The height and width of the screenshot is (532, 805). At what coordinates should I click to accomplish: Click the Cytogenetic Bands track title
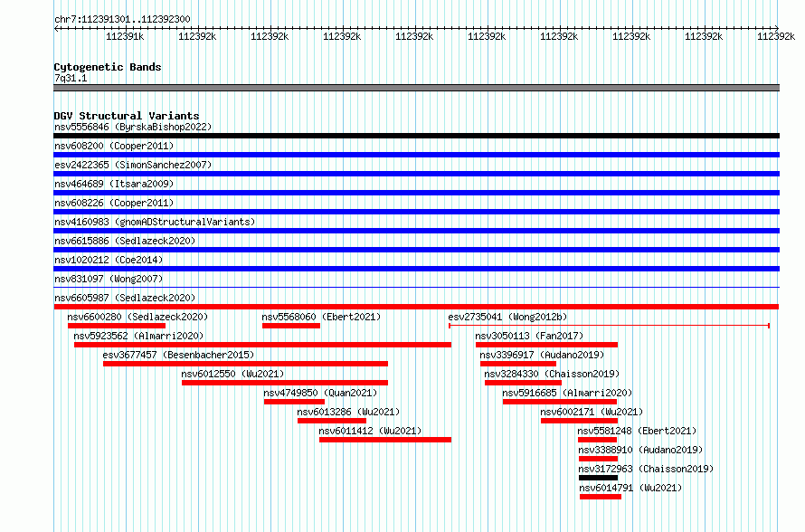click(x=108, y=67)
